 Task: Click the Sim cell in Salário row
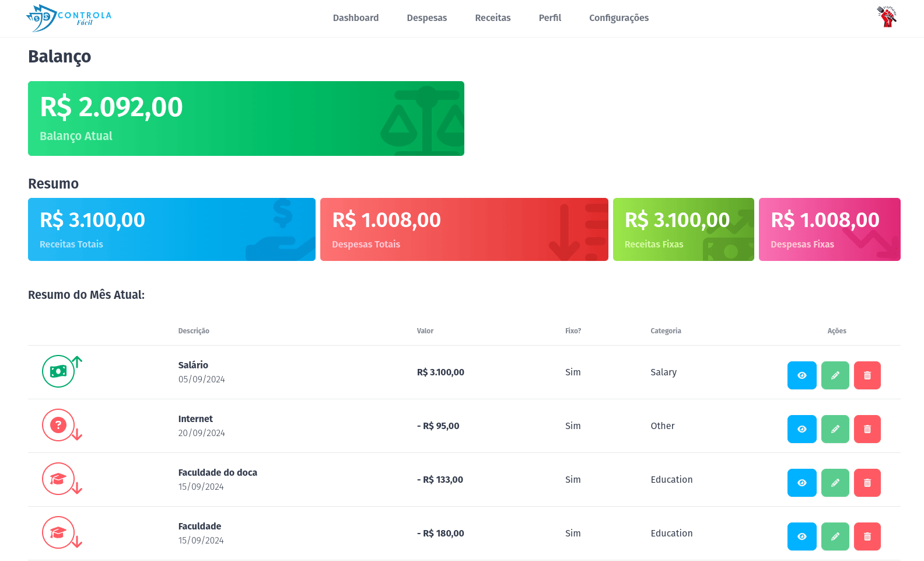(x=573, y=372)
